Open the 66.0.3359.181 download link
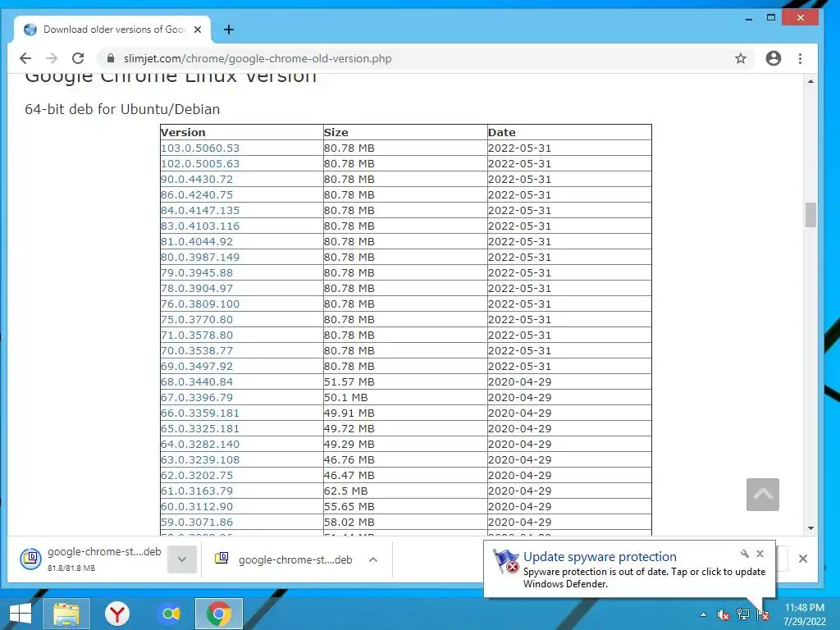The image size is (840, 630). [200, 413]
